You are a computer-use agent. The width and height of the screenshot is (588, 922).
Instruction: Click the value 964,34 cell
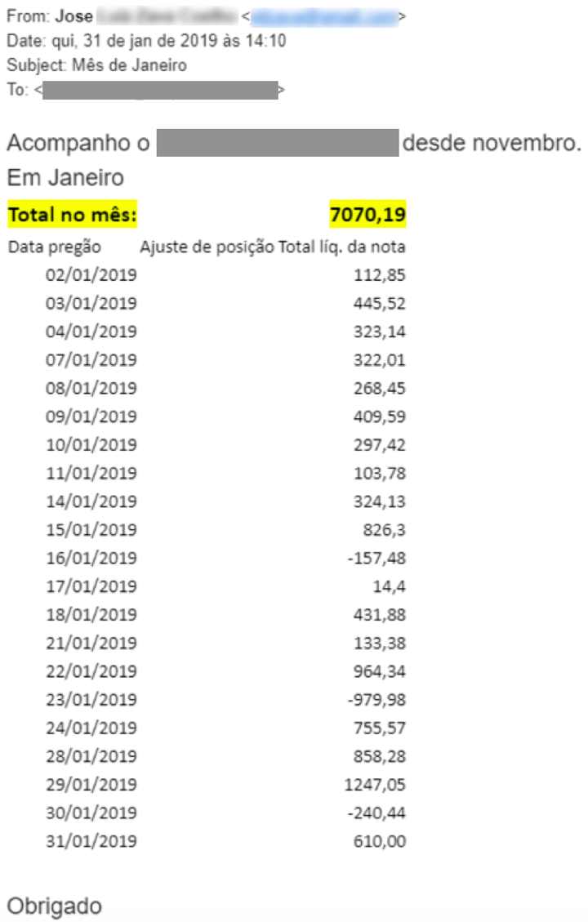click(379, 671)
